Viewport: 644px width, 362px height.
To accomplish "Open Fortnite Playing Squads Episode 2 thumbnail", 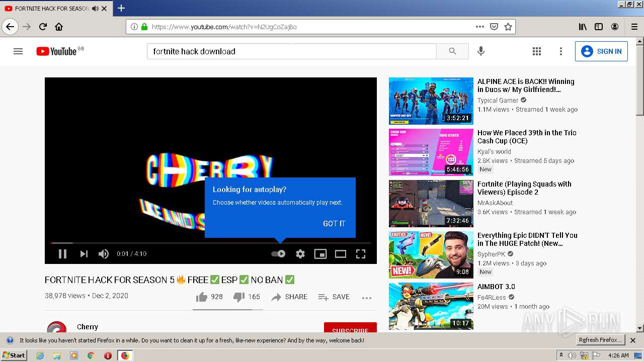I will click(x=431, y=204).
